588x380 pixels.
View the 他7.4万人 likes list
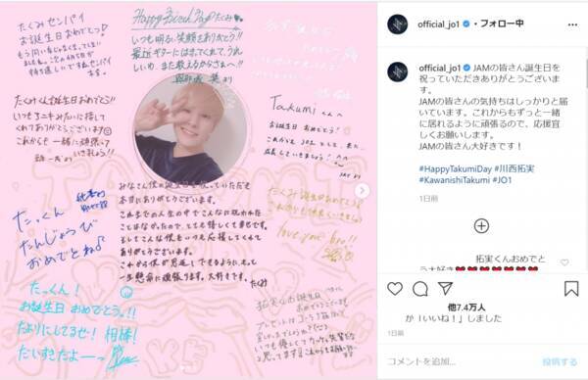click(466, 308)
